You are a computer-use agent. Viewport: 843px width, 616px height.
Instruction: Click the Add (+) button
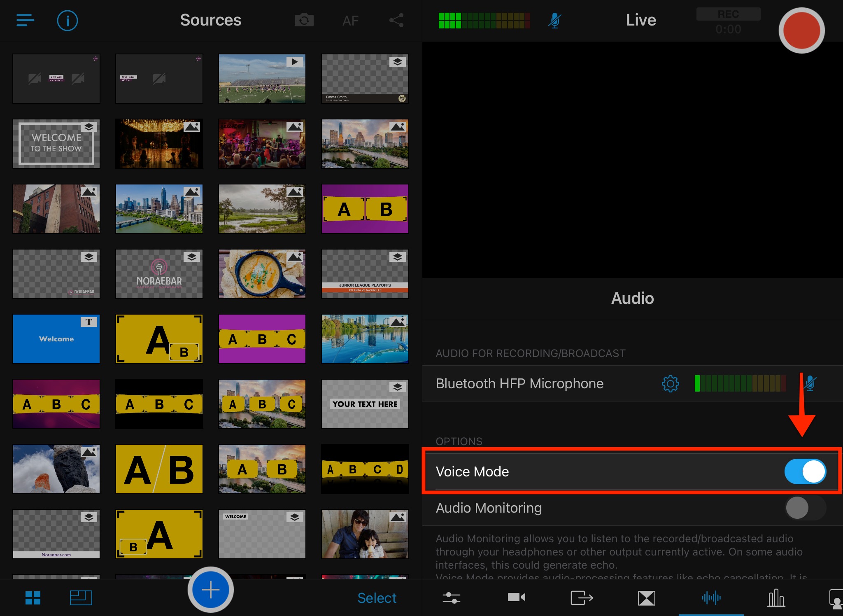point(211,589)
